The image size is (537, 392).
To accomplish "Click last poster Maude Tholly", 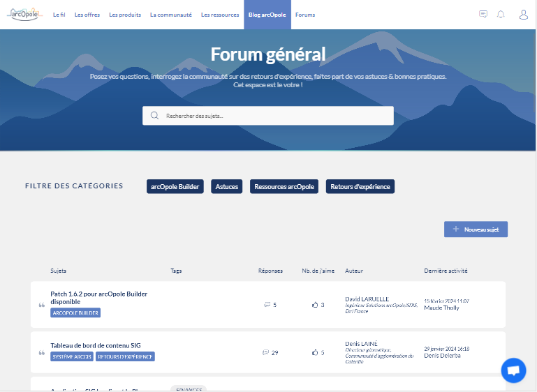I will click(441, 308).
